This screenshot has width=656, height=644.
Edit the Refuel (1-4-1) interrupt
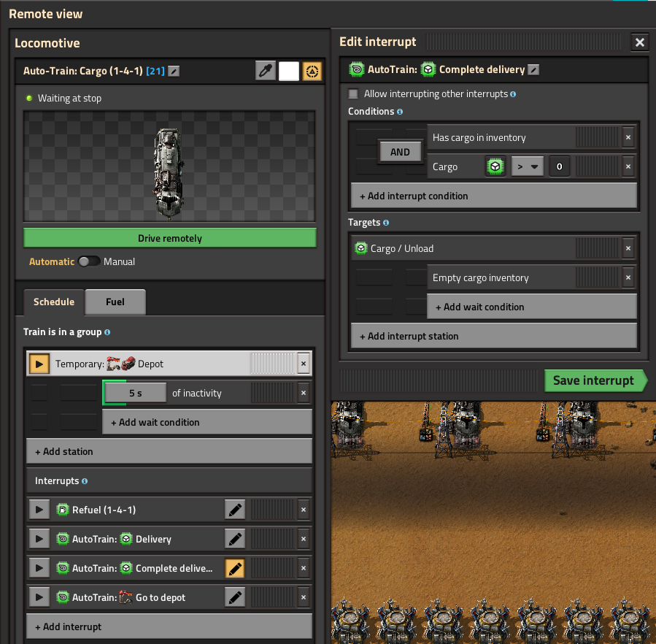[235, 510]
